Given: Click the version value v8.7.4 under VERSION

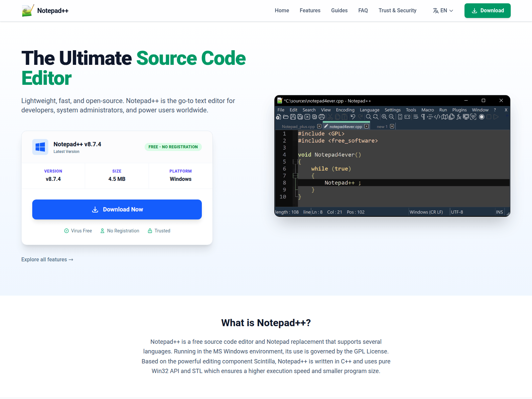Looking at the screenshot, I should (53, 179).
